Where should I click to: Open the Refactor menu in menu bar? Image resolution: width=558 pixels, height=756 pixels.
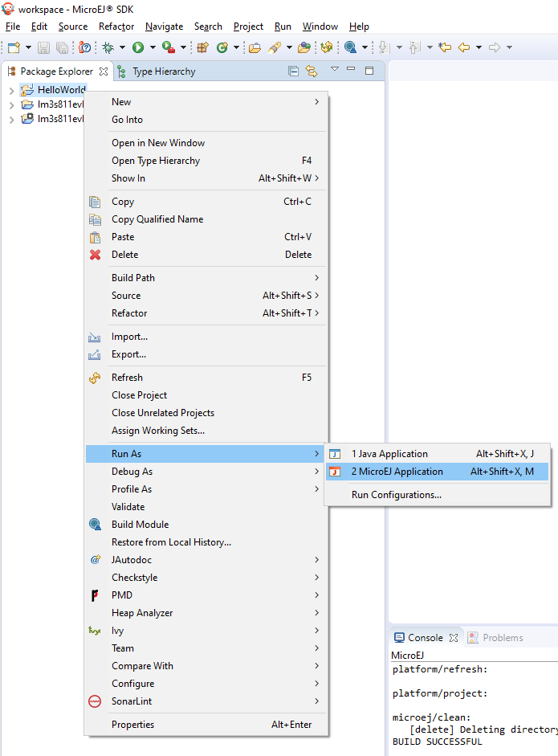click(x=116, y=27)
